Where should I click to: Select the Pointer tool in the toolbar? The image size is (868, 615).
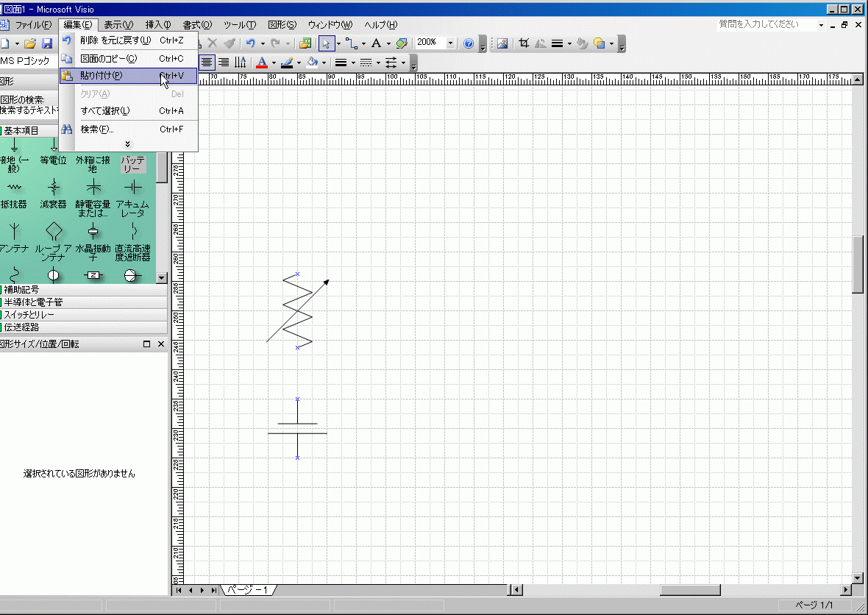point(327,43)
